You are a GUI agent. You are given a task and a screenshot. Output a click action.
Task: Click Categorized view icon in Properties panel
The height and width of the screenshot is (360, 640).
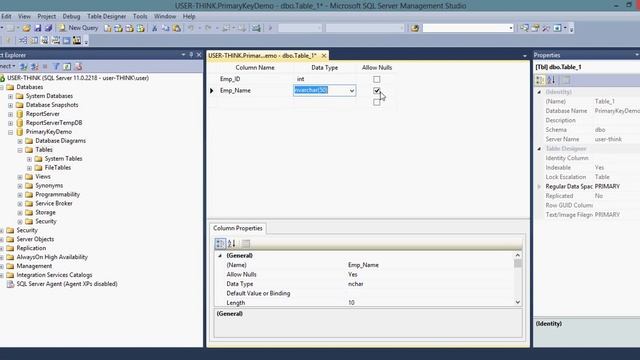coord(540,80)
